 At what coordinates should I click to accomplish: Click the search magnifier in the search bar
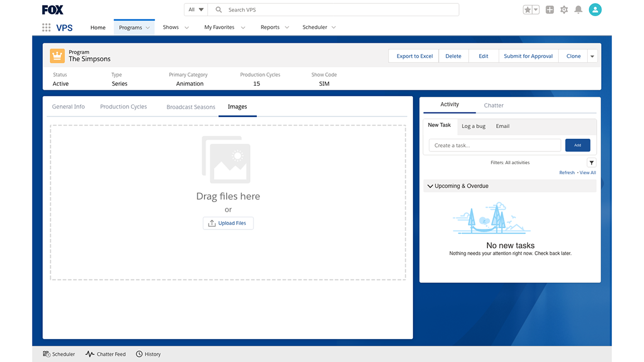click(218, 9)
